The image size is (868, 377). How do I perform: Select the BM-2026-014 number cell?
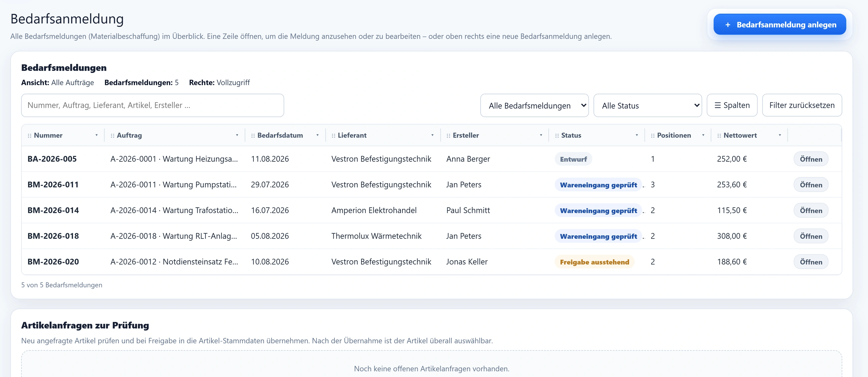(53, 210)
